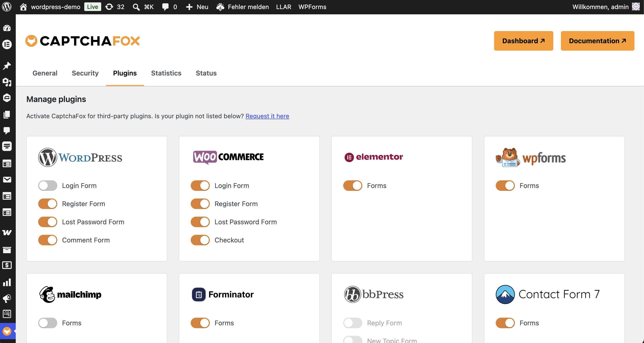Viewport: 644px width, 343px height.
Task: View the Statistics tab
Action: point(166,73)
